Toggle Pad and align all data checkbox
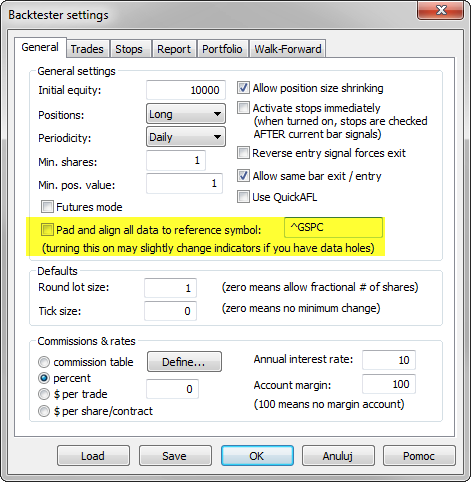The width and height of the screenshot is (471, 482). pyautogui.click(x=47, y=229)
